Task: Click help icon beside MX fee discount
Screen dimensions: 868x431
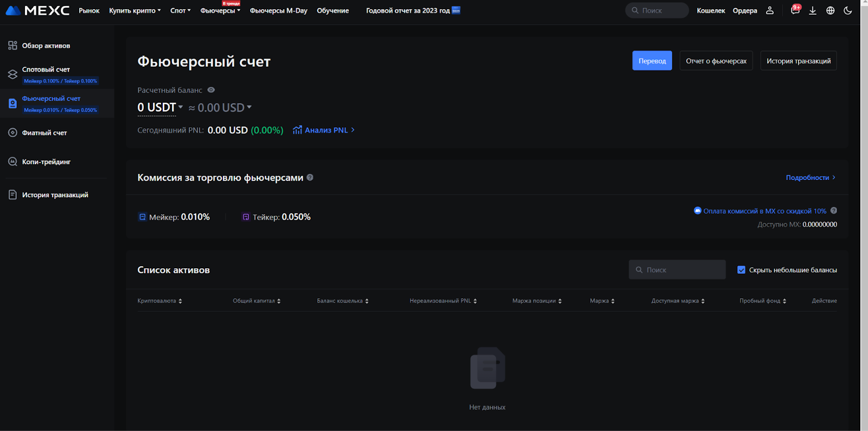Action: coord(833,210)
